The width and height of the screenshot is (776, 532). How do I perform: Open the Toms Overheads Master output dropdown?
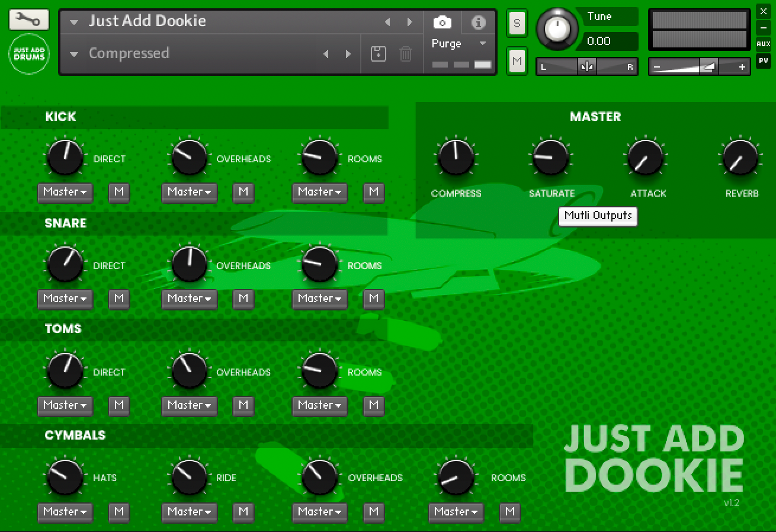pyautogui.click(x=190, y=405)
